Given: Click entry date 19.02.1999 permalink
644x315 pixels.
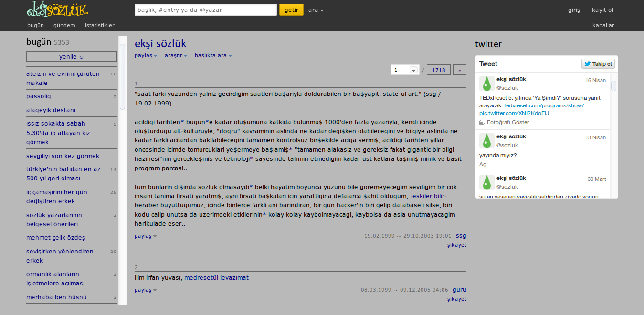Looking at the screenshot, I should (408, 236).
